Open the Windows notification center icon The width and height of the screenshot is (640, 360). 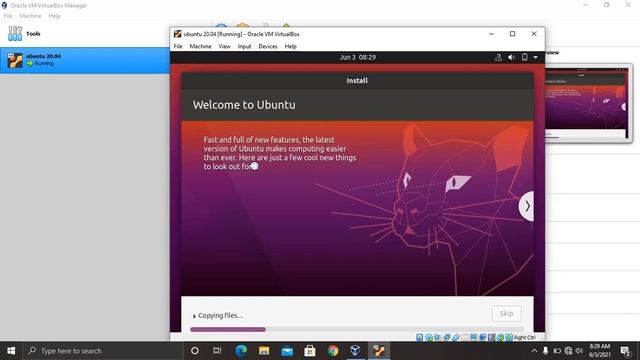tap(625, 351)
